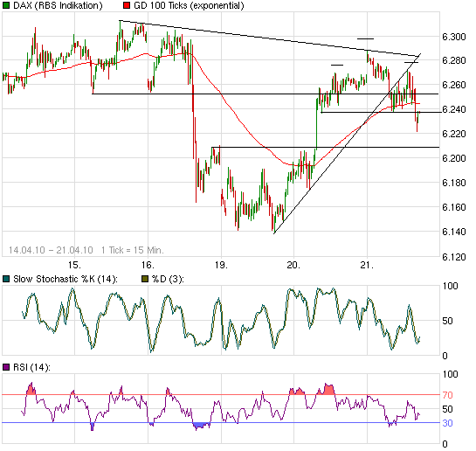Click the '16.' date axis label
This screenshot has width=476, height=451.
pyautogui.click(x=148, y=265)
